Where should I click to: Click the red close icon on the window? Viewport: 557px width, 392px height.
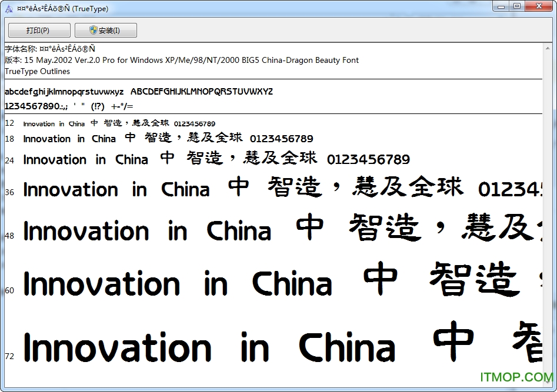pos(539,6)
